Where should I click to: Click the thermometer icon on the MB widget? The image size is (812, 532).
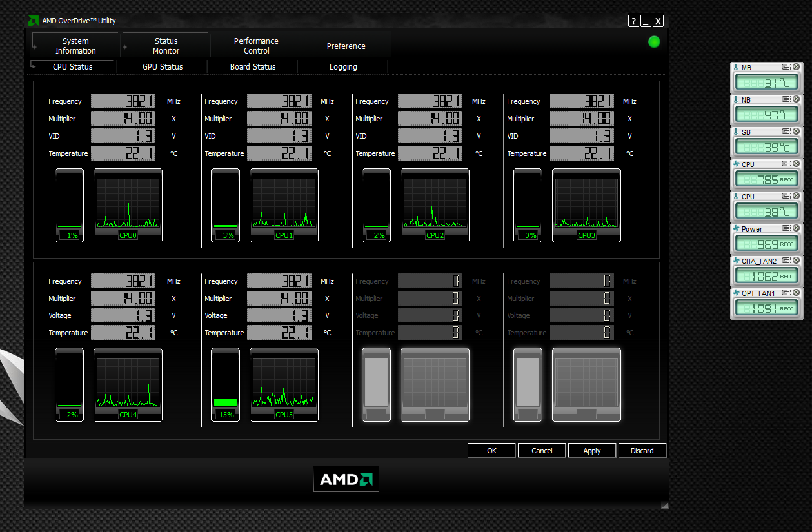coord(735,67)
